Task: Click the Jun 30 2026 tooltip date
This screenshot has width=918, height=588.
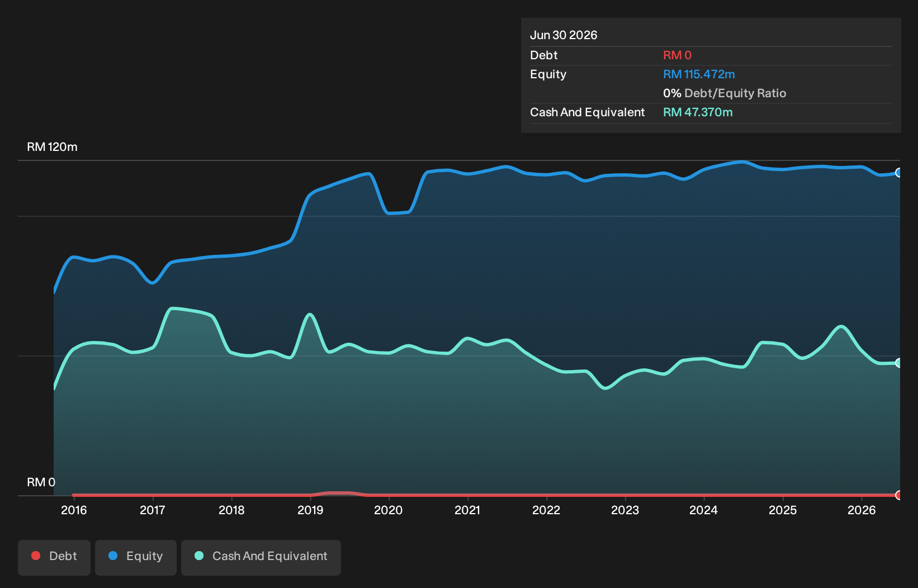Action: coord(564,35)
